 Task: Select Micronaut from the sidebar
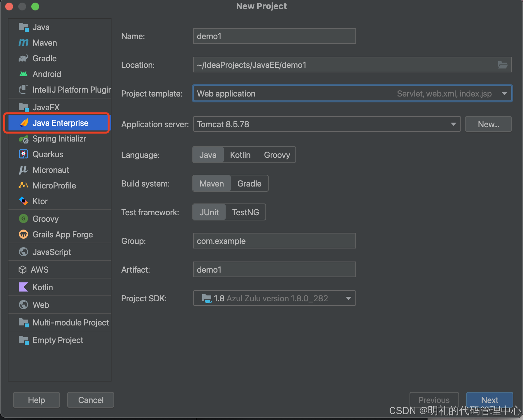51,170
